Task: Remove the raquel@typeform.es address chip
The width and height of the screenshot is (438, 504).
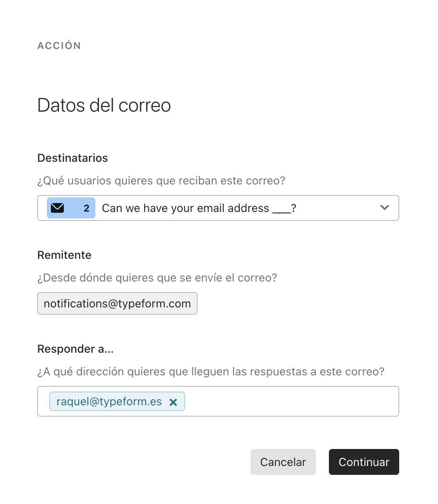Action: point(173,402)
